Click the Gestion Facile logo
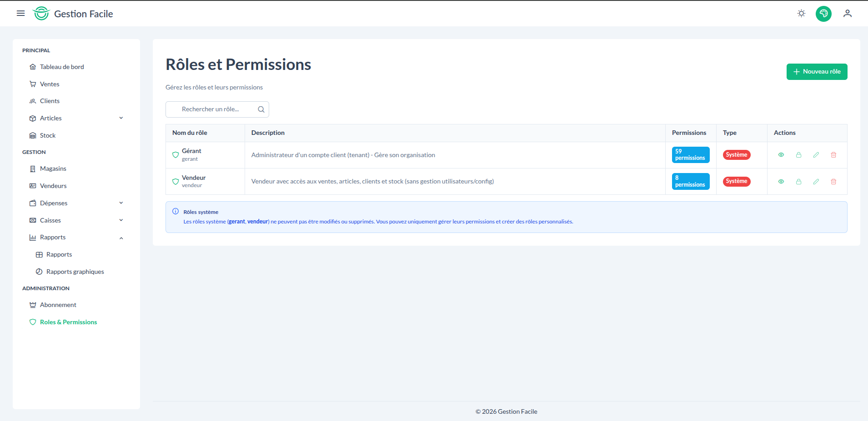Image resolution: width=868 pixels, height=421 pixels. coord(73,14)
